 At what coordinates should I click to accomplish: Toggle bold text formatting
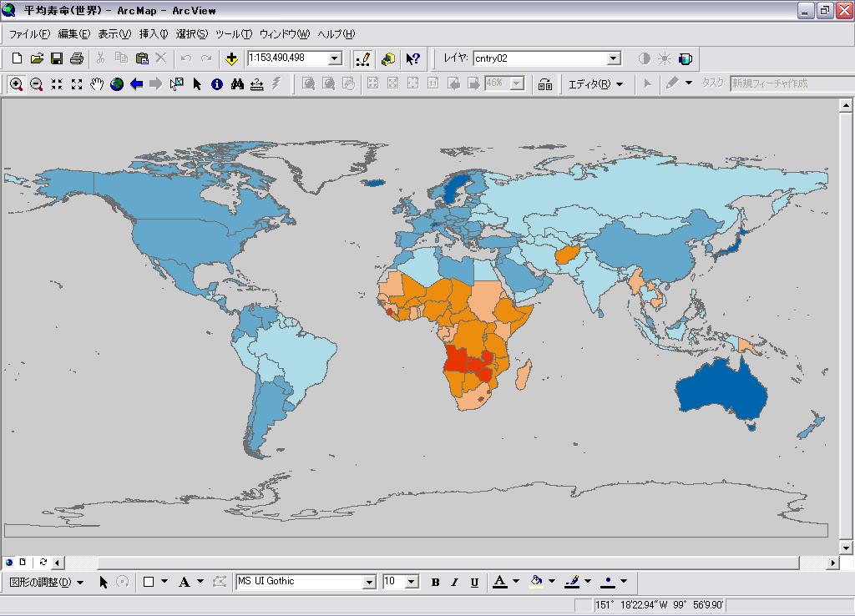435,582
